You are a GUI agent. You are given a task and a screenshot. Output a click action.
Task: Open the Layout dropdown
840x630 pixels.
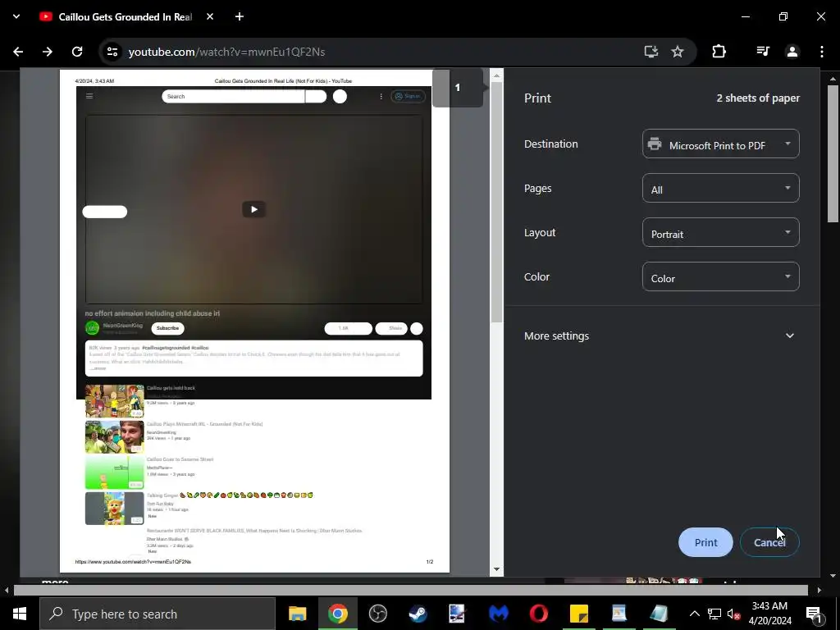tap(720, 232)
